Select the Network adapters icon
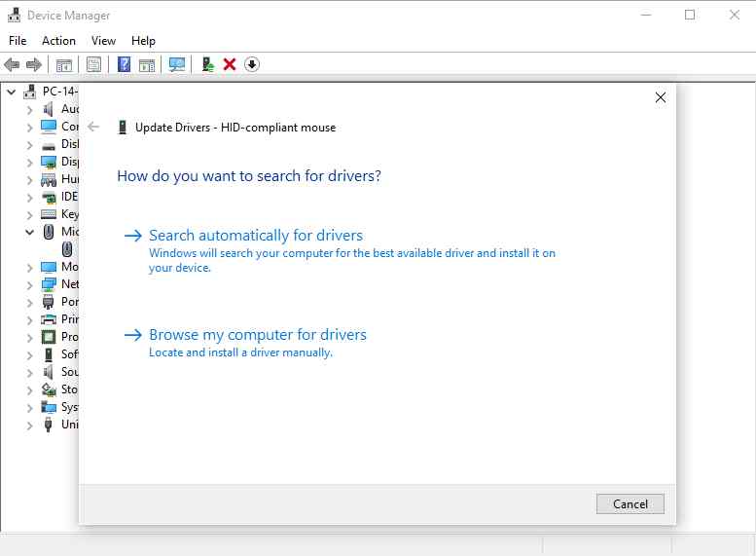 (x=49, y=284)
